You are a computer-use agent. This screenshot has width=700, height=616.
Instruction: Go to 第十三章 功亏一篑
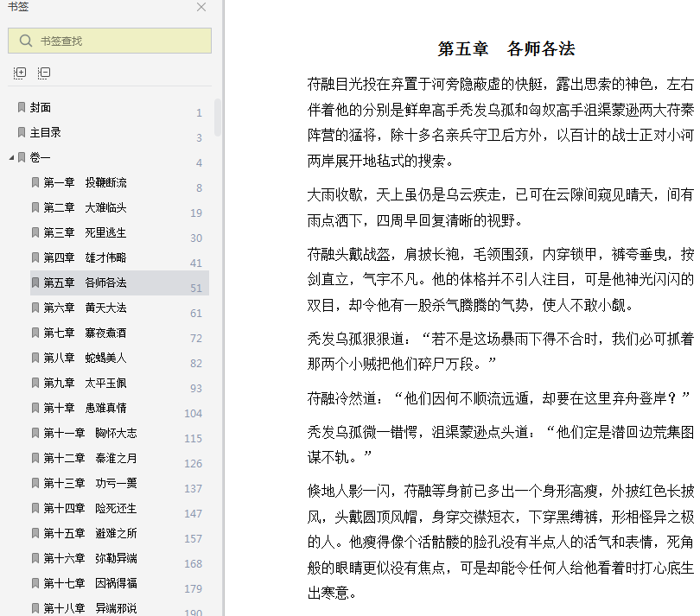90,483
